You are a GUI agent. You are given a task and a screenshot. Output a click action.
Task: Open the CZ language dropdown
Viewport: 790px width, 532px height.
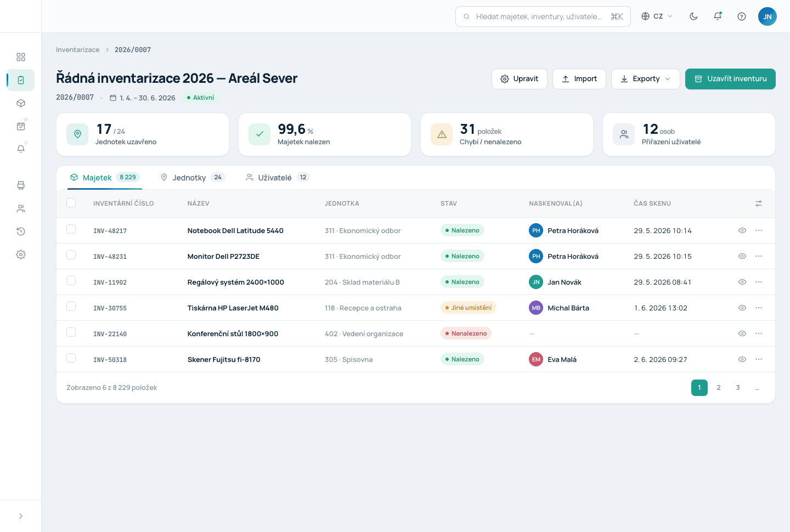[x=657, y=16]
